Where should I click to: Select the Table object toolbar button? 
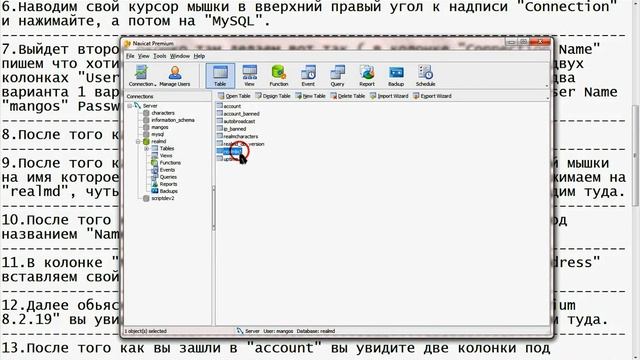(220, 76)
